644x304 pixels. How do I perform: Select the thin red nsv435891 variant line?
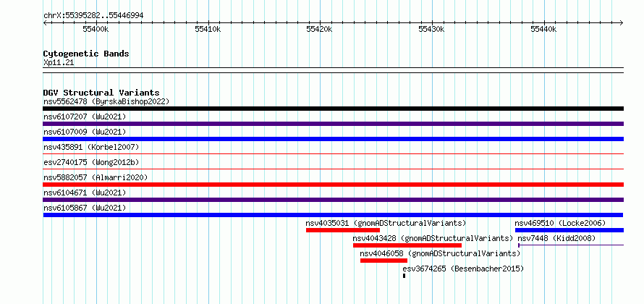pos(333,153)
